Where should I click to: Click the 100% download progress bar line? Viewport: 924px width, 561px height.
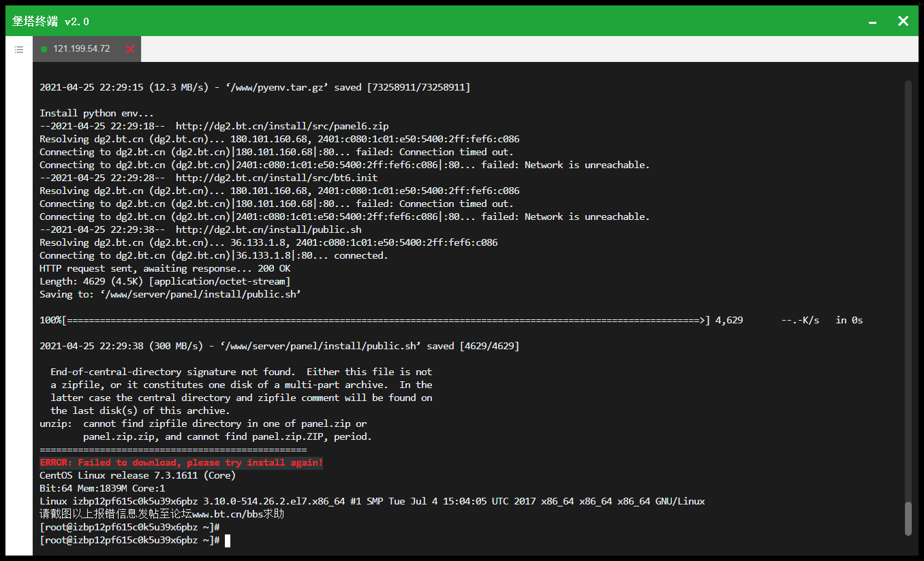click(451, 320)
